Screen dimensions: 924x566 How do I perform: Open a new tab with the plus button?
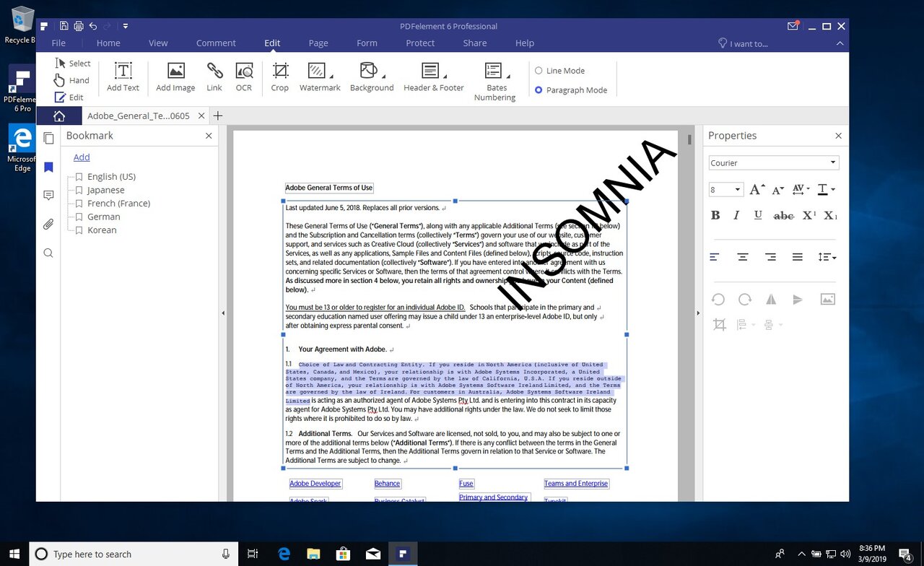(218, 116)
